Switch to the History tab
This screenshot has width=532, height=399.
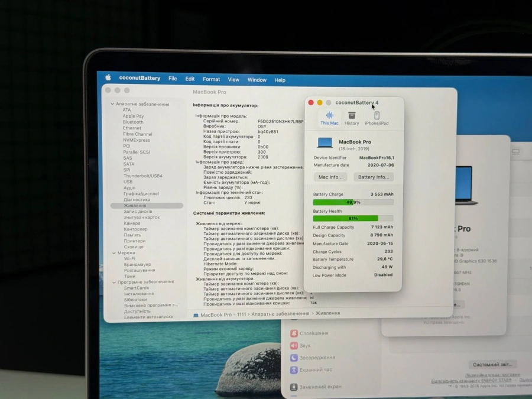point(352,118)
